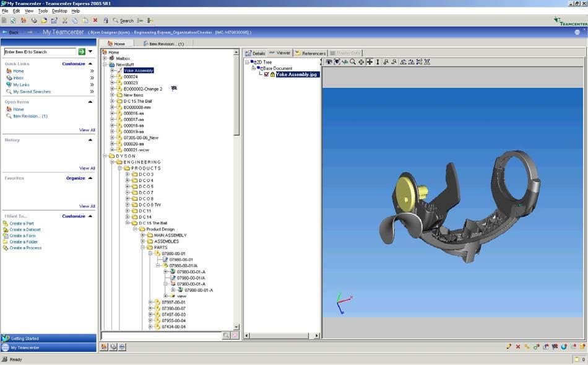This screenshot has height=365, width=588.
Task: Click the horizontal scrollbar under the 2D tree
Action: click(x=282, y=335)
